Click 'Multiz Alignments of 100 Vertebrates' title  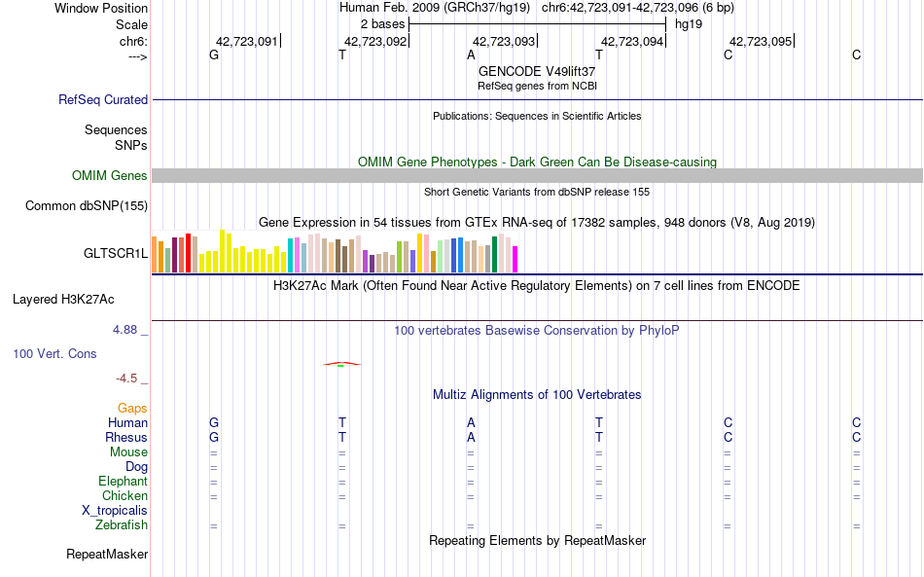[537, 395]
